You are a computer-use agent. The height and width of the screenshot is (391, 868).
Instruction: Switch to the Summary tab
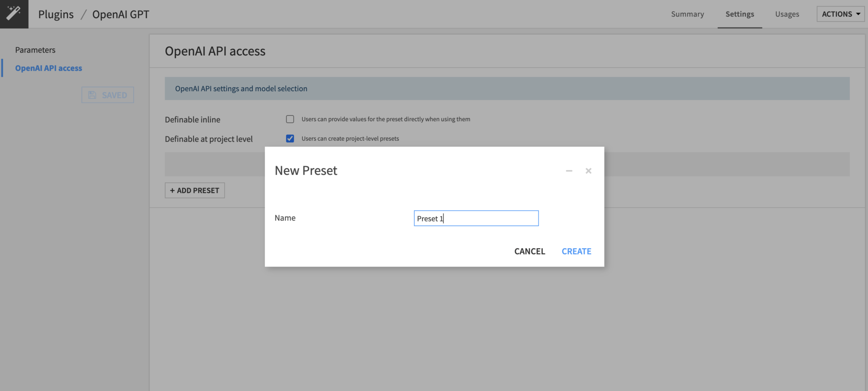[x=687, y=14]
